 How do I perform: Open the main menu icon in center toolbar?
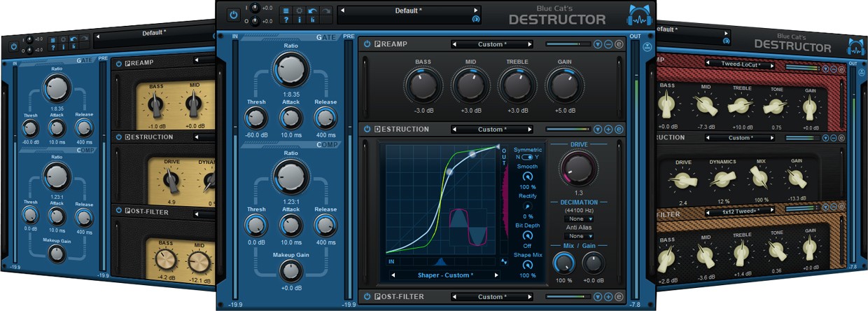click(x=286, y=10)
